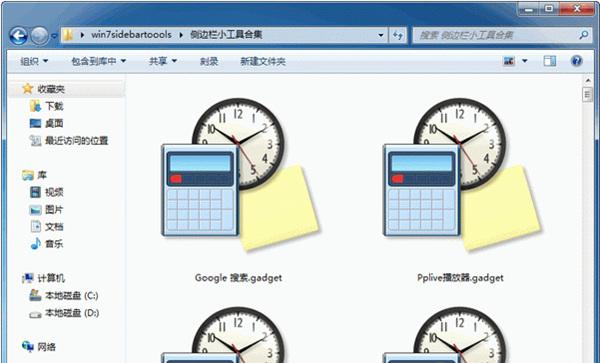Select 计算机 in the navigation pane

point(51,278)
